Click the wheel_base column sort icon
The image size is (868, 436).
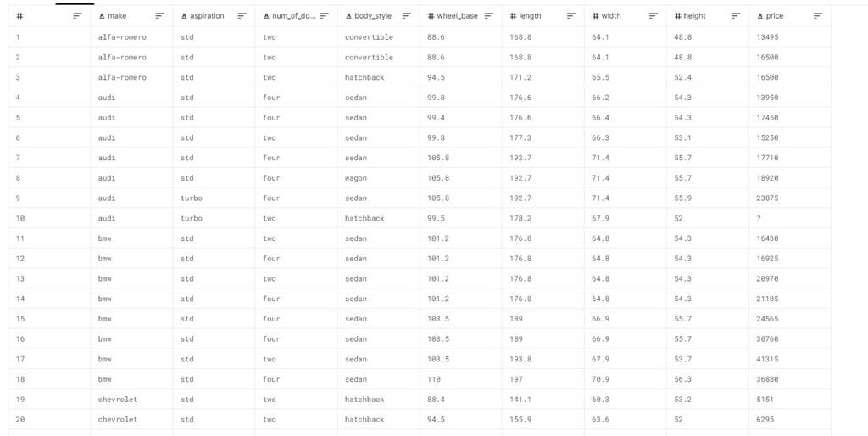[x=489, y=16]
